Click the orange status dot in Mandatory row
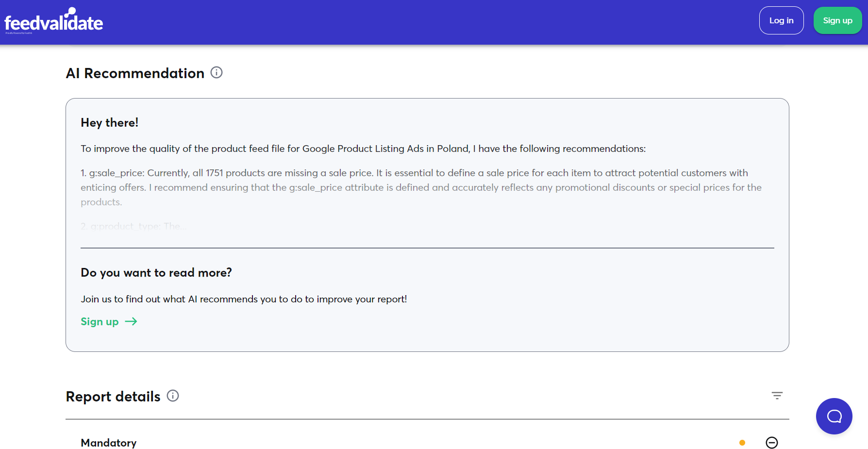The width and height of the screenshot is (868, 449). click(x=742, y=443)
